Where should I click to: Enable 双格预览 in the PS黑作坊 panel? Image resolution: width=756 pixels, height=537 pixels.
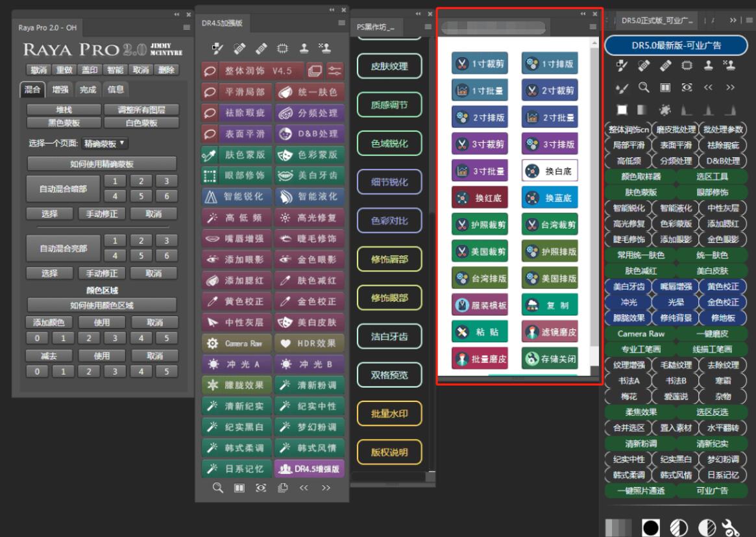coord(389,375)
